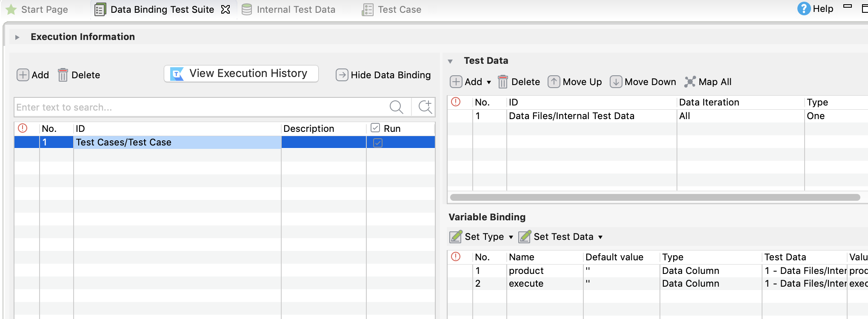
Task: Click the Default value column header
Action: tap(621, 257)
